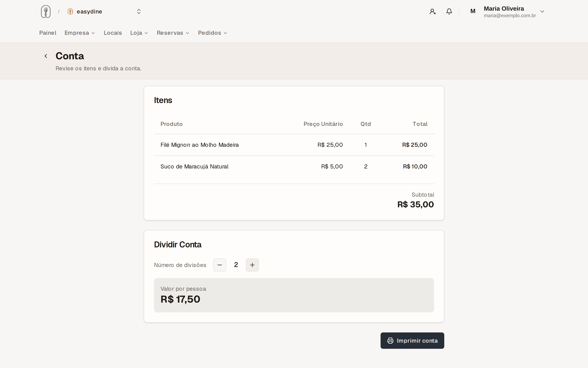Click the Preço Unitário column header
588x368 pixels.
[x=323, y=124]
